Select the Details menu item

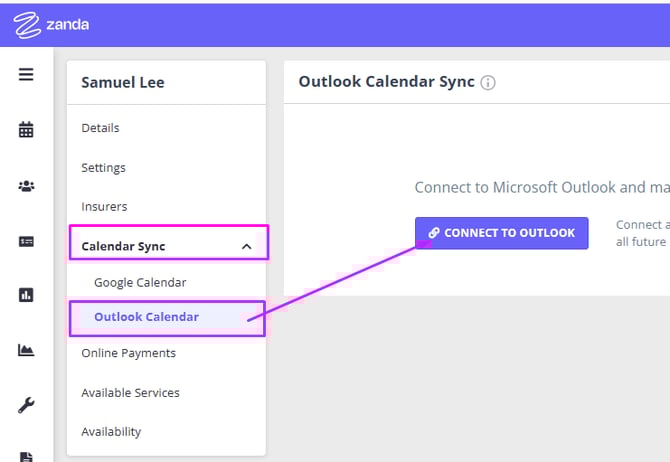(x=100, y=128)
